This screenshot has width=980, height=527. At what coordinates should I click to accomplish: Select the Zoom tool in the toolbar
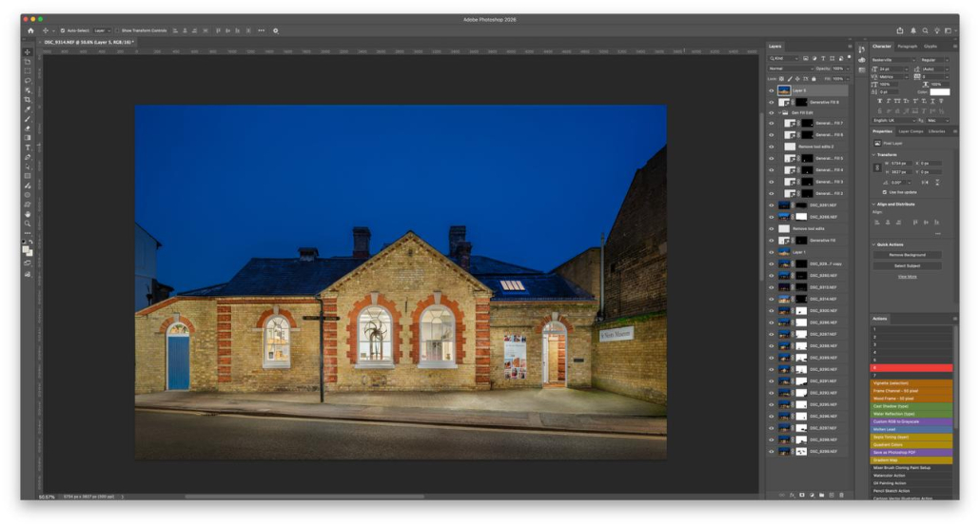coord(28,224)
